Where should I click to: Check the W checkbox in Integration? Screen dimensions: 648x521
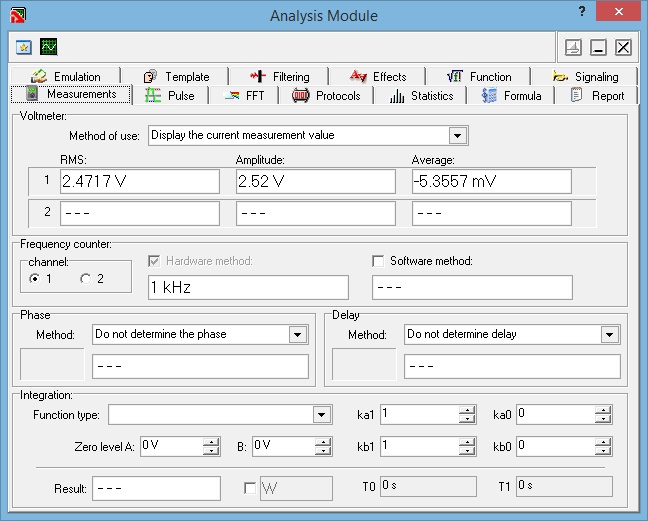coord(250,488)
